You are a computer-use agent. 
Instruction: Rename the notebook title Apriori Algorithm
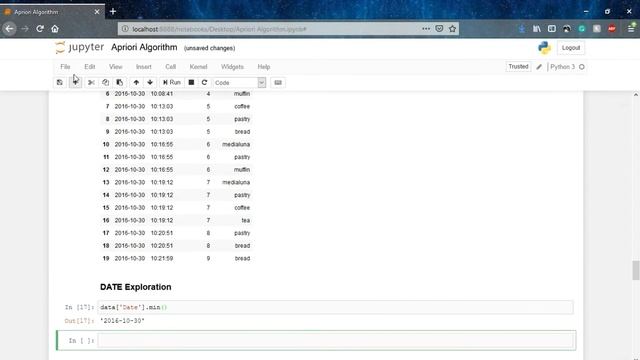[x=144, y=47]
